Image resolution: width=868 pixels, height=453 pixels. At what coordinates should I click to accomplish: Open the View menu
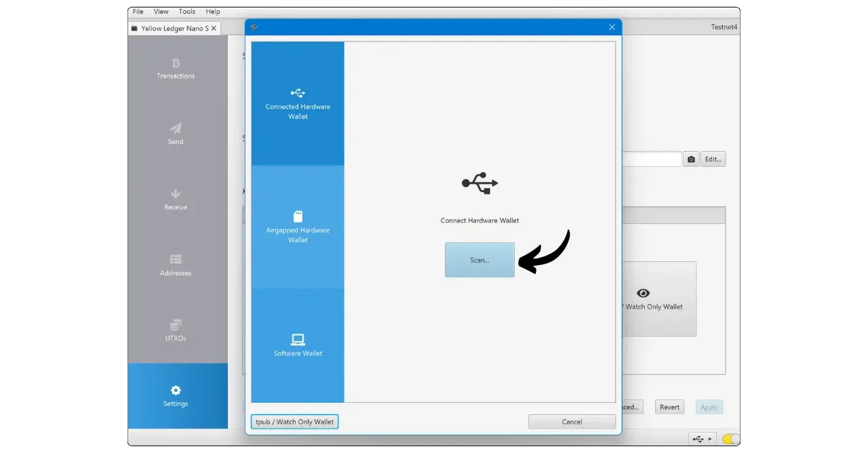[x=161, y=12]
